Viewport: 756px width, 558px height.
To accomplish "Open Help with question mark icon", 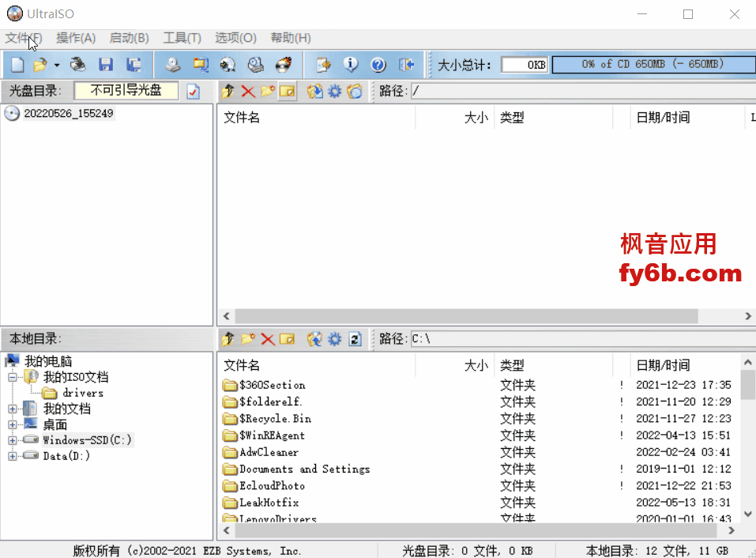I will pos(378,65).
